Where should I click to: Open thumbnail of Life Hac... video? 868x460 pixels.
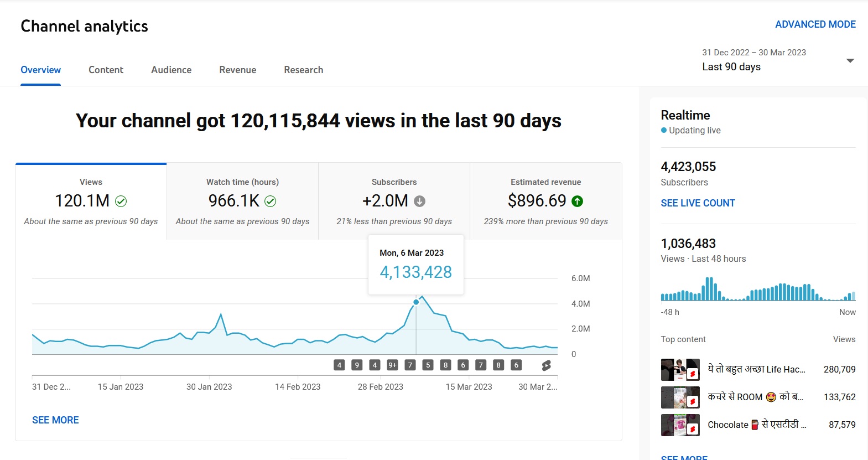[680, 370]
